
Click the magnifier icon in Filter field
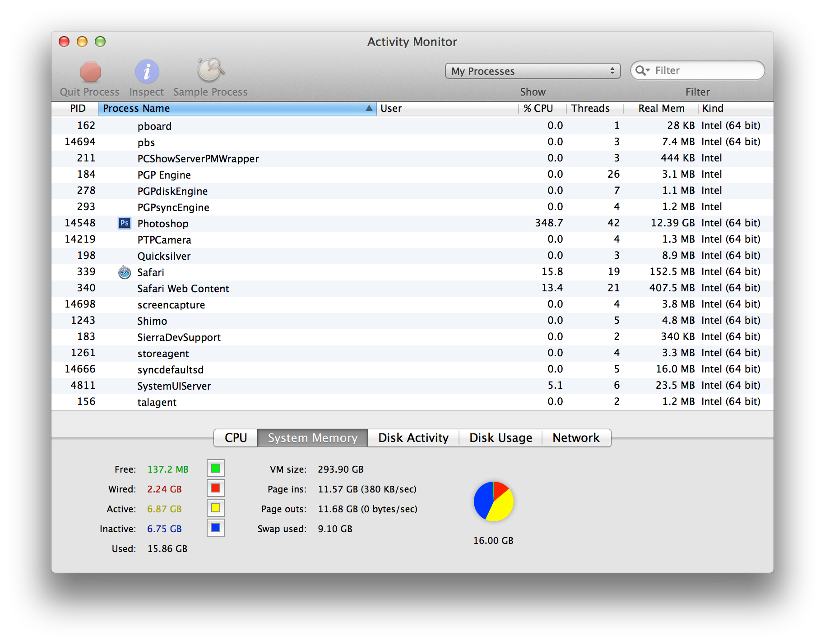pyautogui.click(x=642, y=70)
